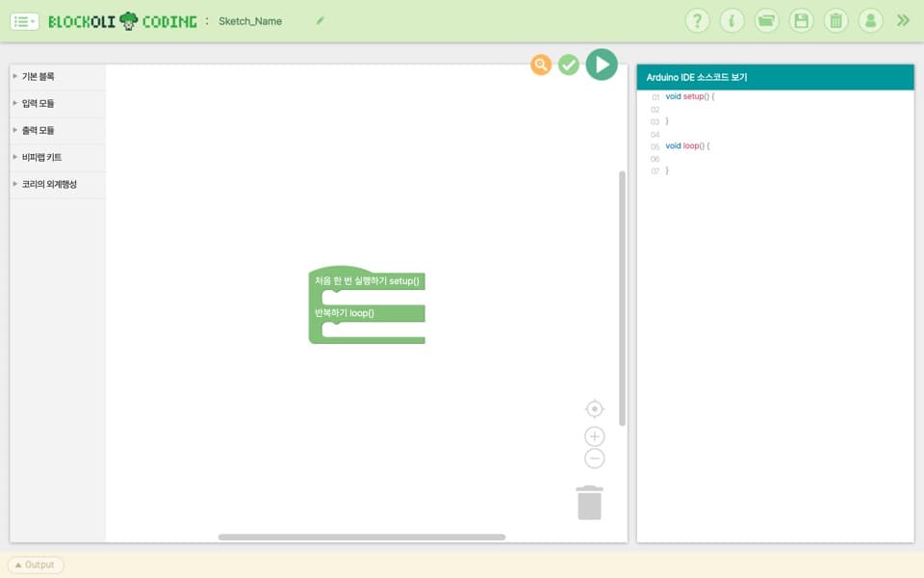Image resolution: width=924 pixels, height=578 pixels.
Task: Delete sketch using header trash icon
Action: click(835, 21)
